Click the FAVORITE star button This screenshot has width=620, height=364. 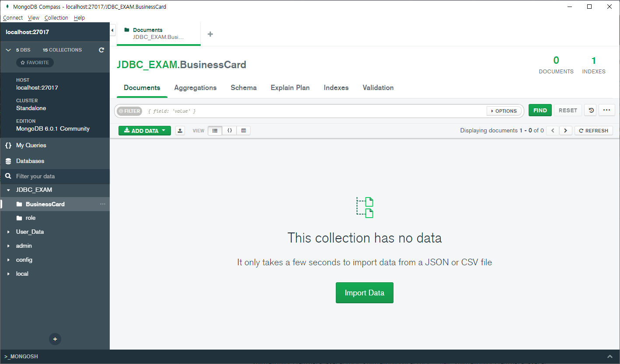tap(35, 62)
